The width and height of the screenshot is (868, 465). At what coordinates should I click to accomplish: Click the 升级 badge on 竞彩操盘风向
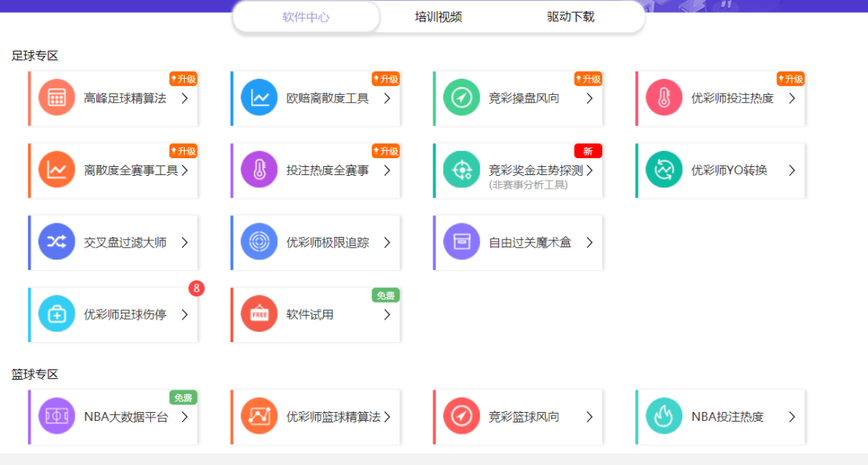click(588, 79)
